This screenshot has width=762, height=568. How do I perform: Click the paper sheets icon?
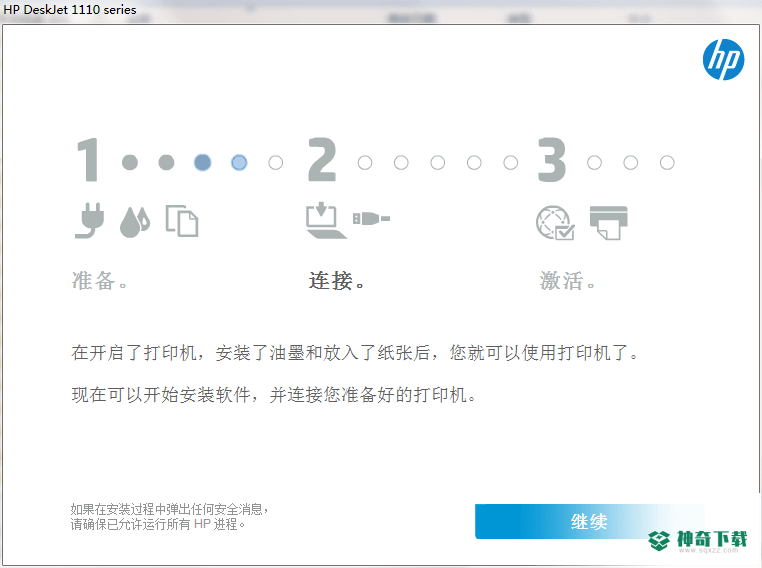(x=182, y=221)
